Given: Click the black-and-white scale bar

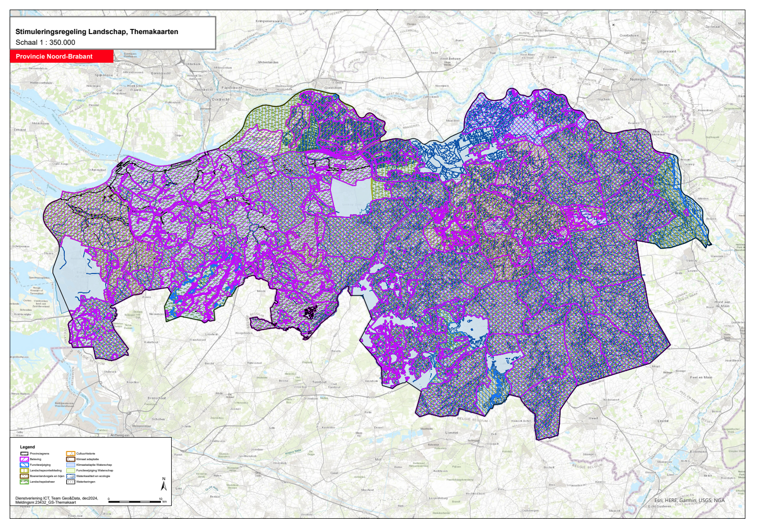Looking at the screenshot, I should [x=135, y=501].
